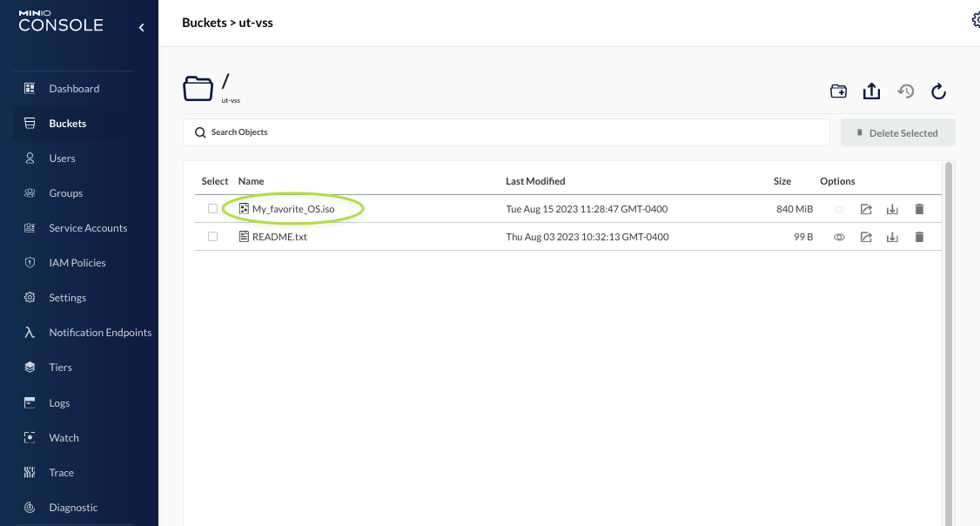Image resolution: width=980 pixels, height=526 pixels.
Task: Open the Dashboard menu item
Action: point(74,89)
